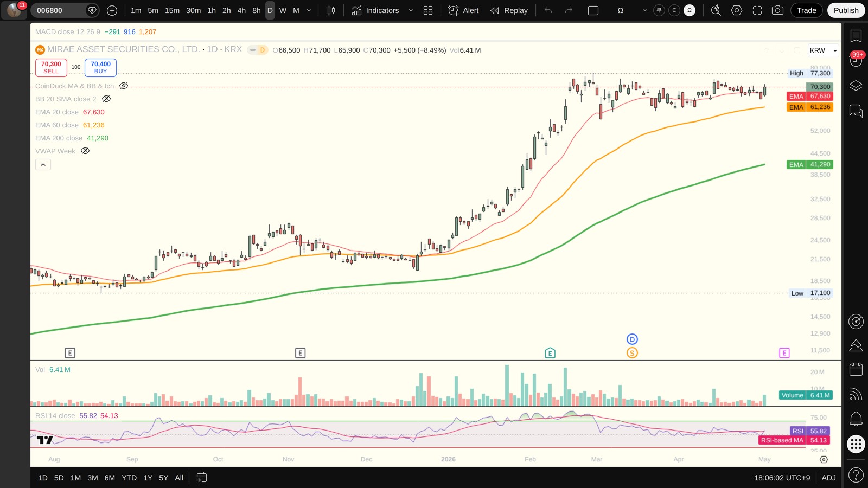
Task: Open the pyramid icon in right sidebar
Action: point(856,345)
